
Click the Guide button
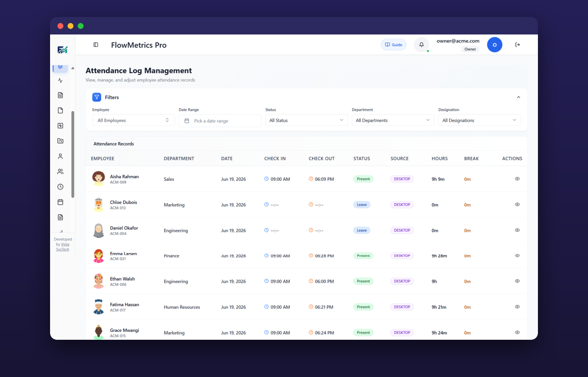pos(394,45)
